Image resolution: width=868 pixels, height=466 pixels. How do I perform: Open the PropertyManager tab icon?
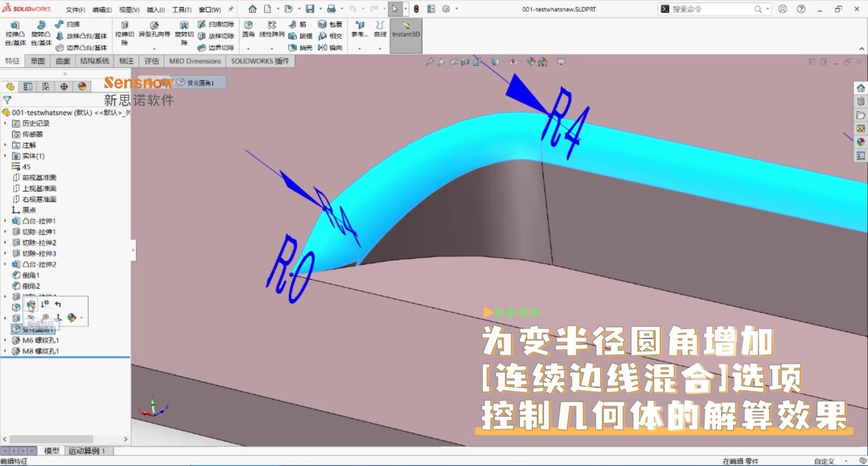pyautogui.click(x=28, y=87)
